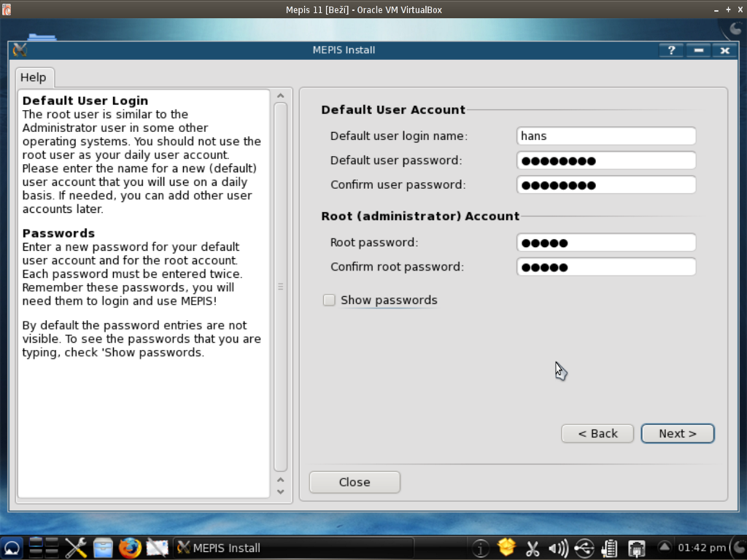Screen dimensions: 747x560
Task: Click the MEPIS Install window menu icon
Action: [x=20, y=50]
